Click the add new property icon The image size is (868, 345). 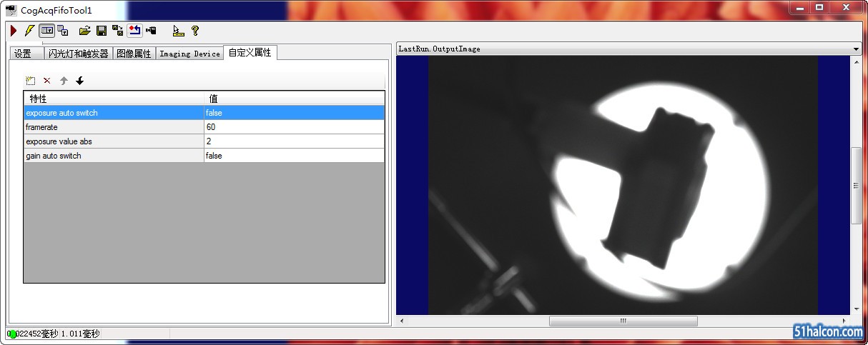31,81
